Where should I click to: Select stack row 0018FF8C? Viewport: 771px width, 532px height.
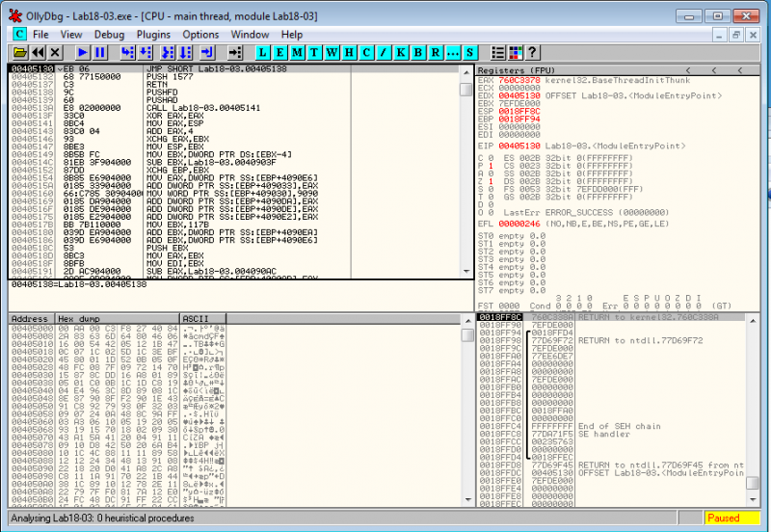coord(611,317)
